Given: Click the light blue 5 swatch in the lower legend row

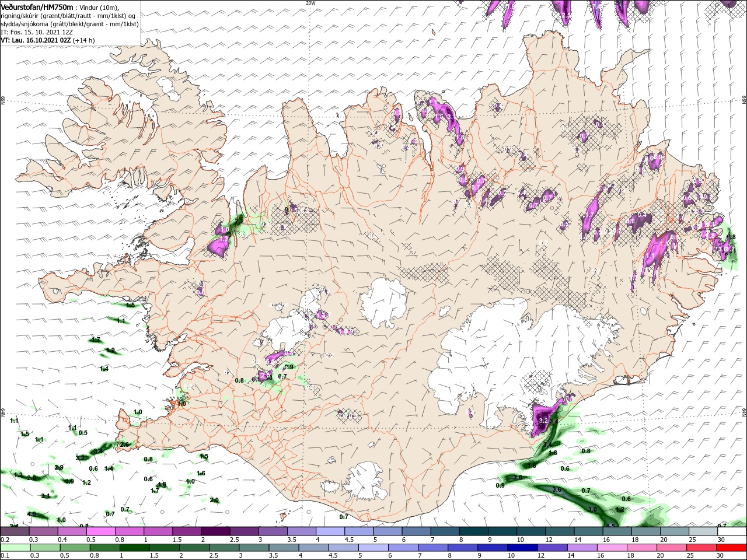Looking at the screenshot, I should point(373,547).
